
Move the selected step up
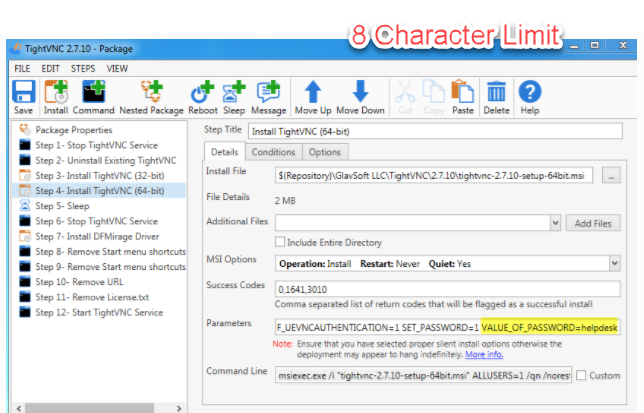[313, 97]
